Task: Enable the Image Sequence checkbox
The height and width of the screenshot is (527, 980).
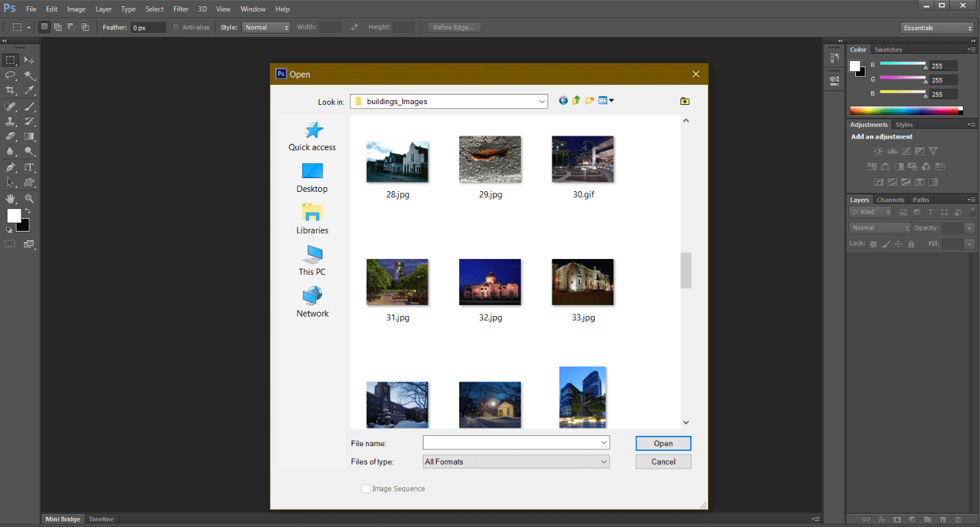Action: (366, 489)
